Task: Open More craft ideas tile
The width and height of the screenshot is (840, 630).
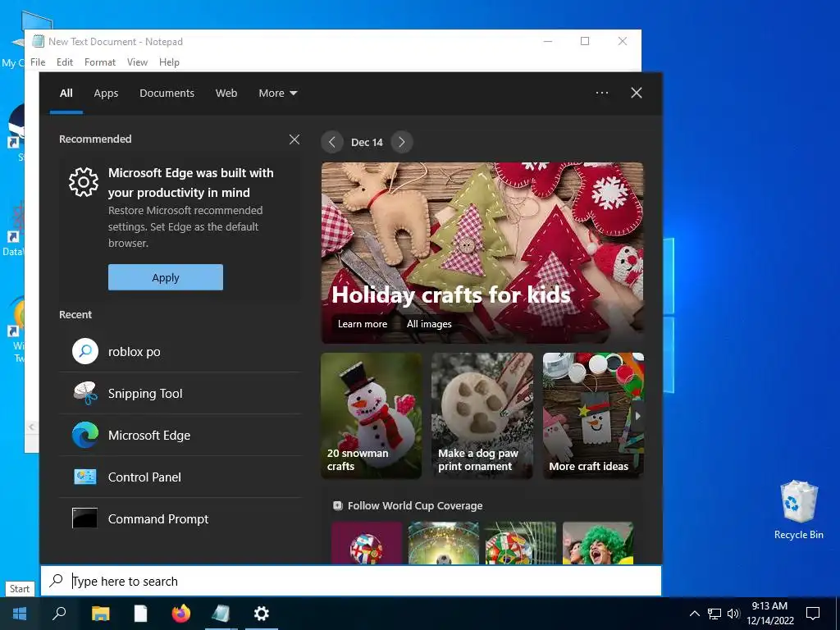Action: click(593, 415)
